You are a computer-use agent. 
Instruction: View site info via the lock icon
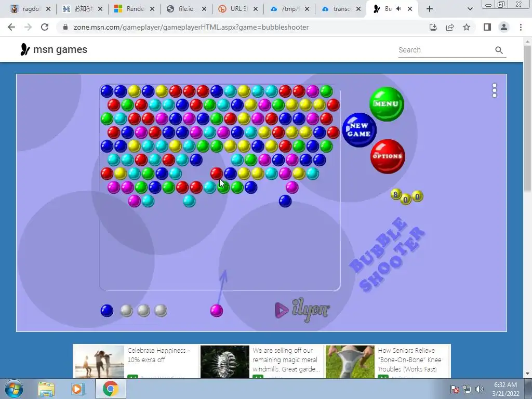point(65,27)
